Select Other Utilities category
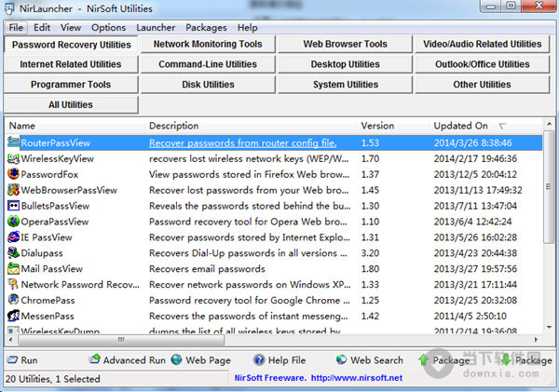Screen dimensions: 559x392 (x=482, y=85)
